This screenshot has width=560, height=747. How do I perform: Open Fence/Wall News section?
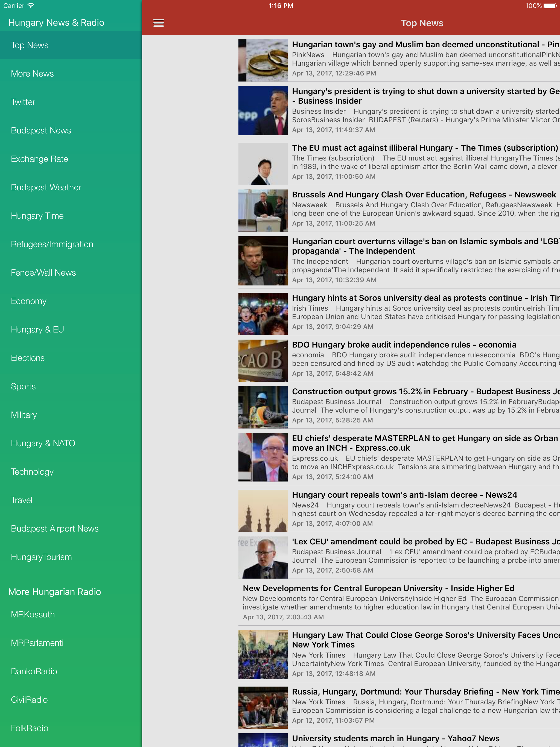click(71, 273)
